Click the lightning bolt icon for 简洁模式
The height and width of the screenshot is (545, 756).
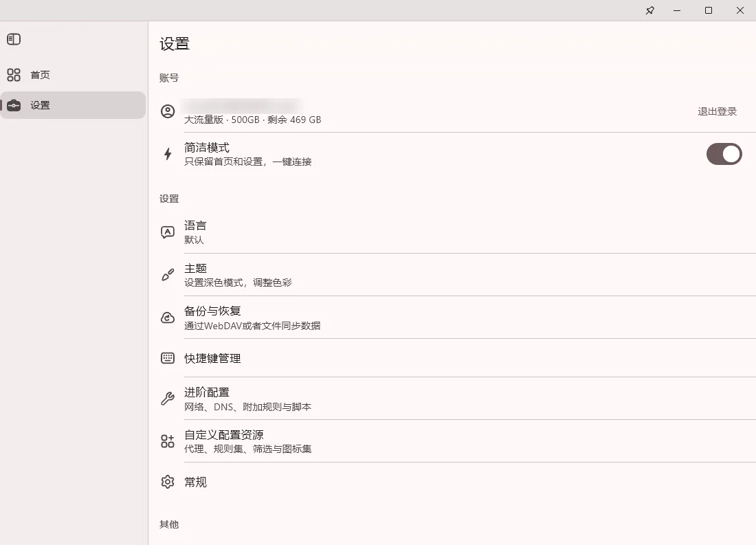(168, 154)
